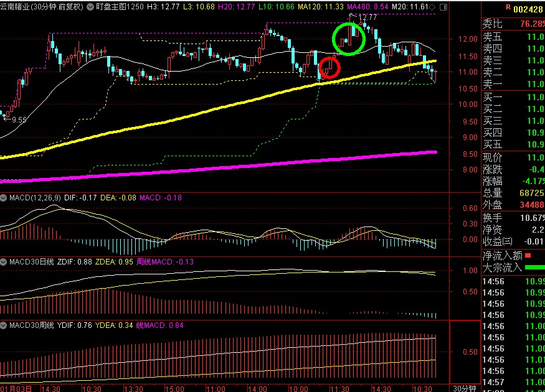Click the 周线MACD: -0.13 value
545x392 pixels.
pos(165,262)
